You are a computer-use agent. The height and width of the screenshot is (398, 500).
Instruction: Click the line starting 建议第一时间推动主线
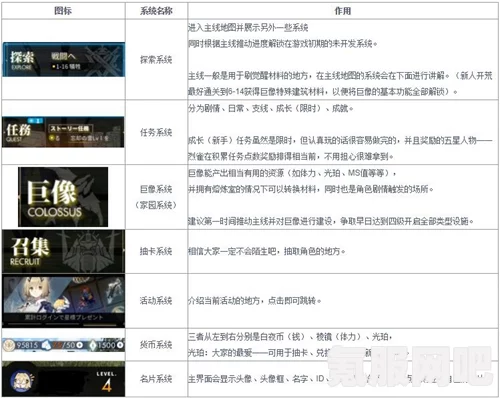click(331, 221)
